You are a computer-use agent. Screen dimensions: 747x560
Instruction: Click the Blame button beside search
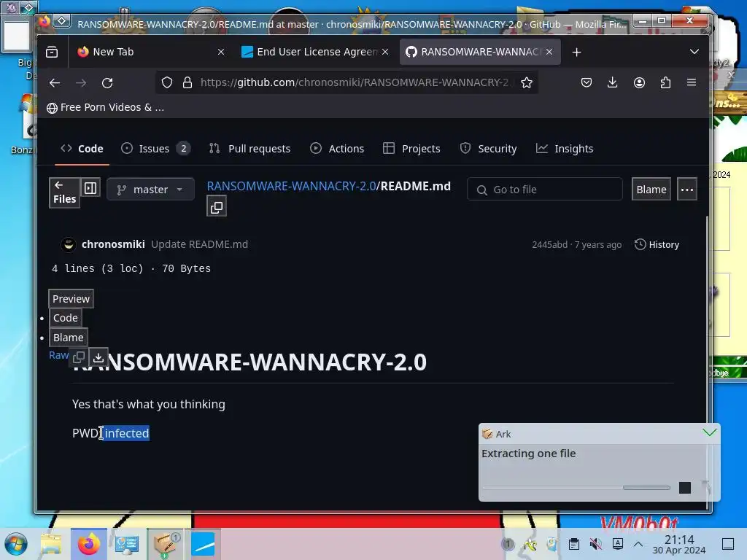point(651,190)
